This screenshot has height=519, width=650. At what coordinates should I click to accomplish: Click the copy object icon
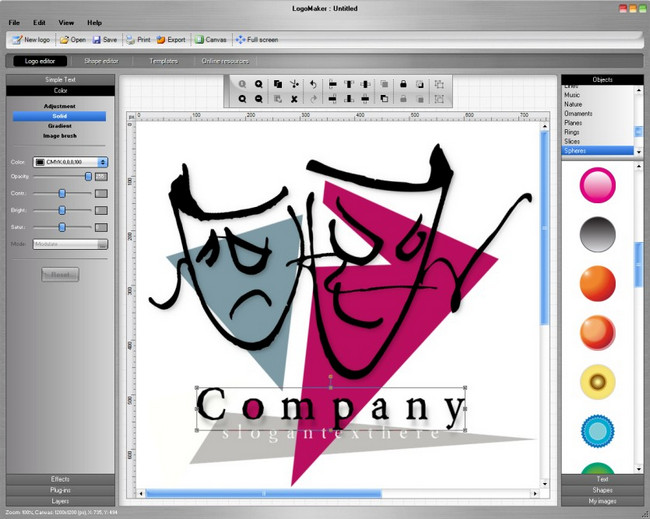[278, 84]
